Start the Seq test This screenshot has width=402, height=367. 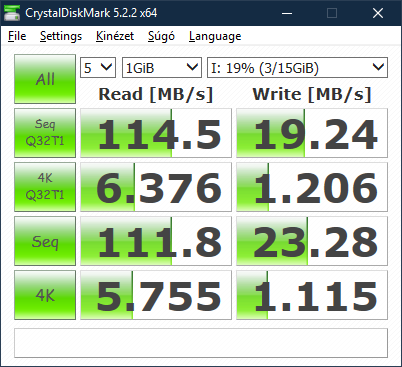point(45,241)
